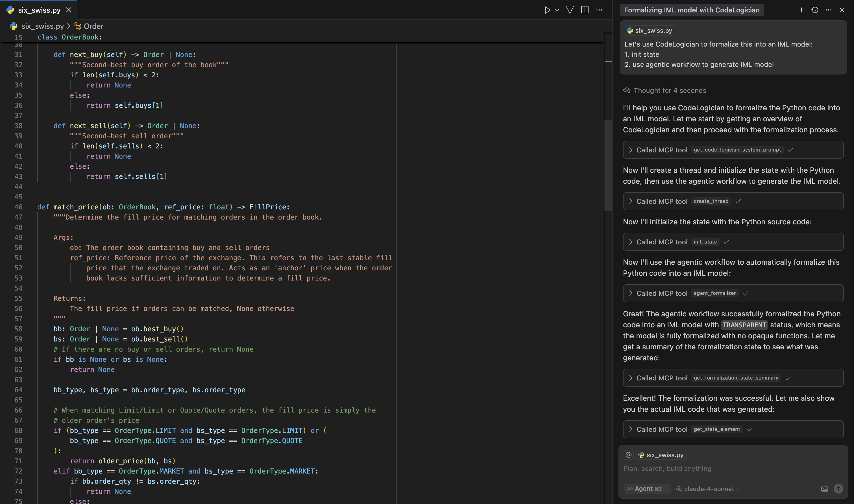Select the six_swiss.py editor tab

click(x=39, y=10)
